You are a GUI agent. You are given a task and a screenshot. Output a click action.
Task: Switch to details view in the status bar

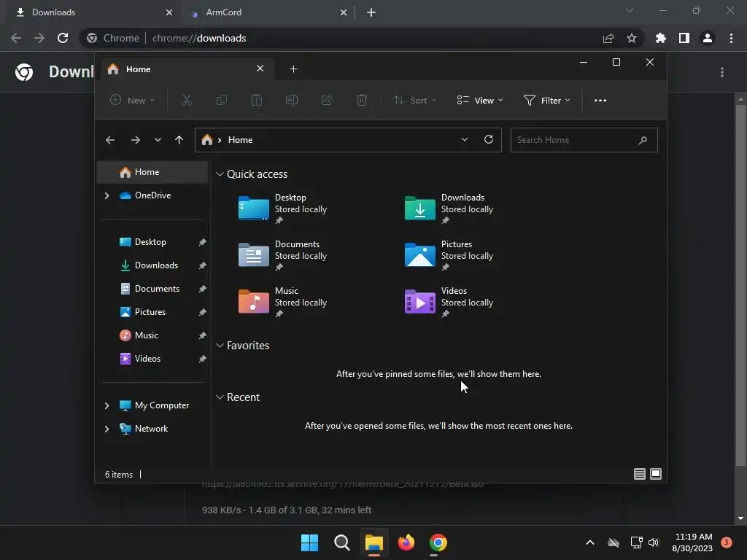639,474
